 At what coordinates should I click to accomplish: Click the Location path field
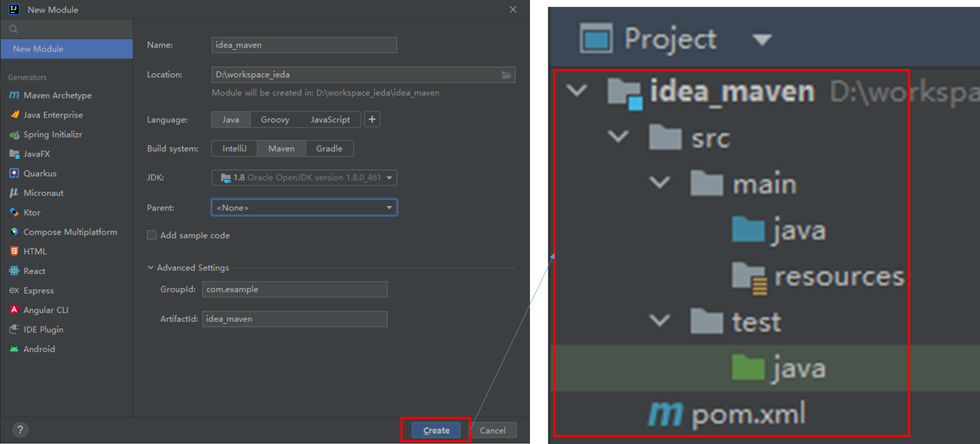[x=363, y=75]
